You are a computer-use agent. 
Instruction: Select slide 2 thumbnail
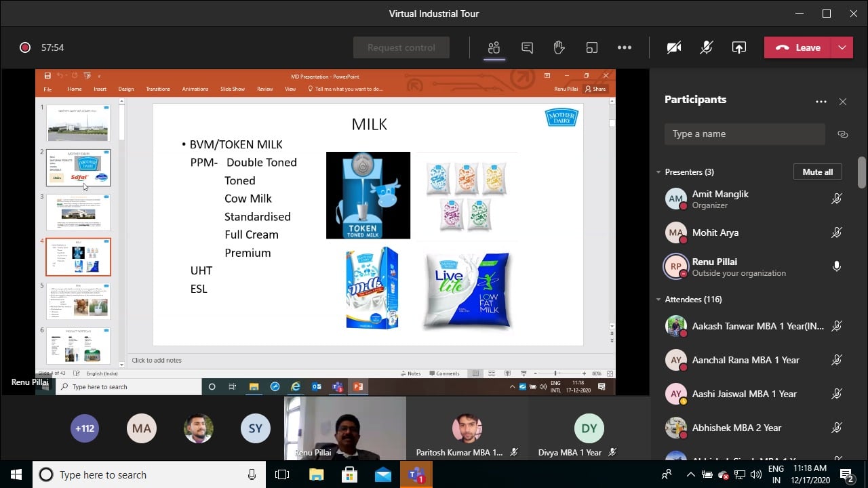pos(78,167)
